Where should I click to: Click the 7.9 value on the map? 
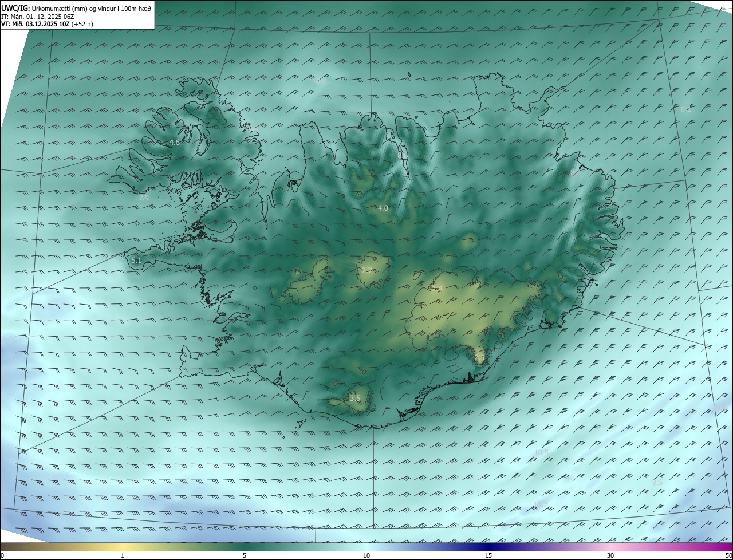point(144,198)
